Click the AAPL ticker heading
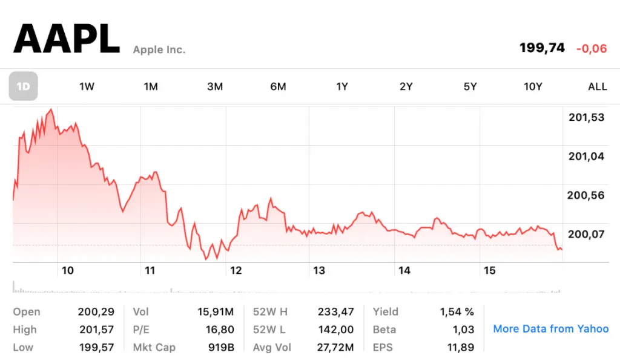 coord(67,39)
